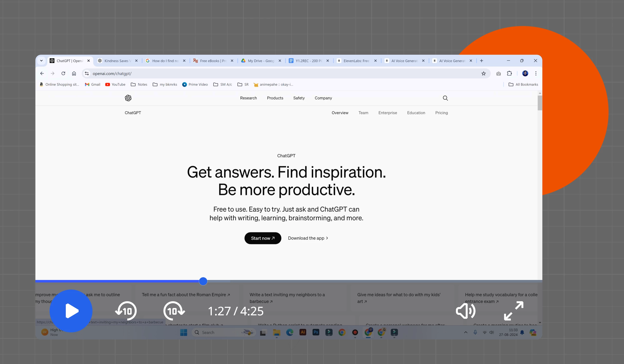Open Chrome's three-dot menu
The height and width of the screenshot is (364, 624).
[x=536, y=73]
